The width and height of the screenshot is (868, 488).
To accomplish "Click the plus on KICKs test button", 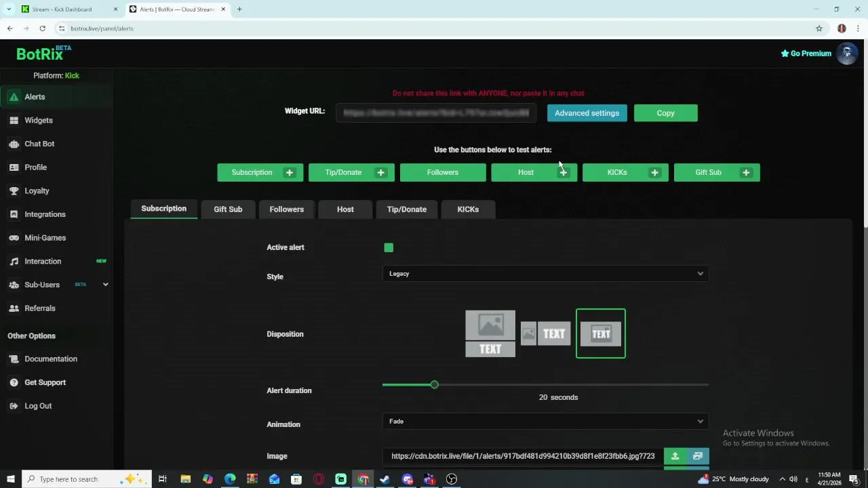I will point(654,173).
